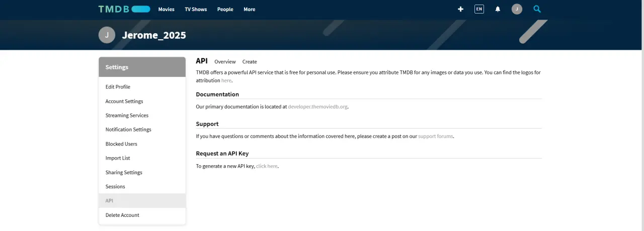Open Import List page
Image resolution: width=644 pixels, height=231 pixels.
(142, 158)
